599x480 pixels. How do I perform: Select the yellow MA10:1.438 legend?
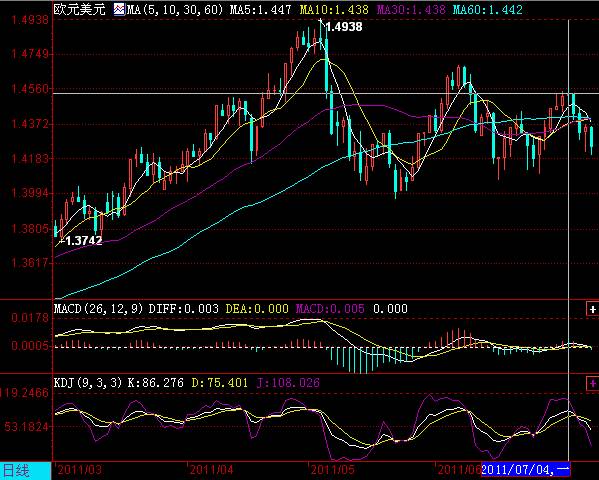pyautogui.click(x=334, y=10)
